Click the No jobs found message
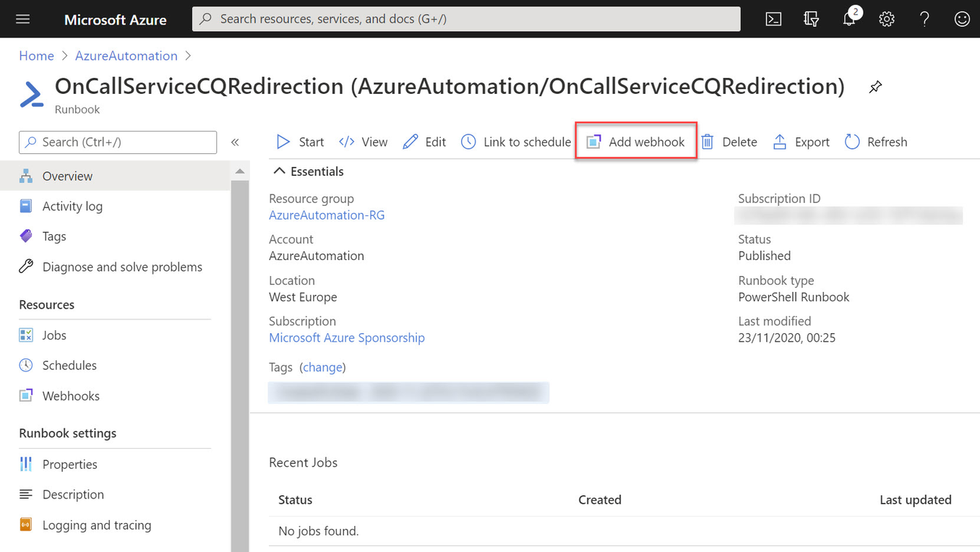980x552 pixels. (x=319, y=532)
